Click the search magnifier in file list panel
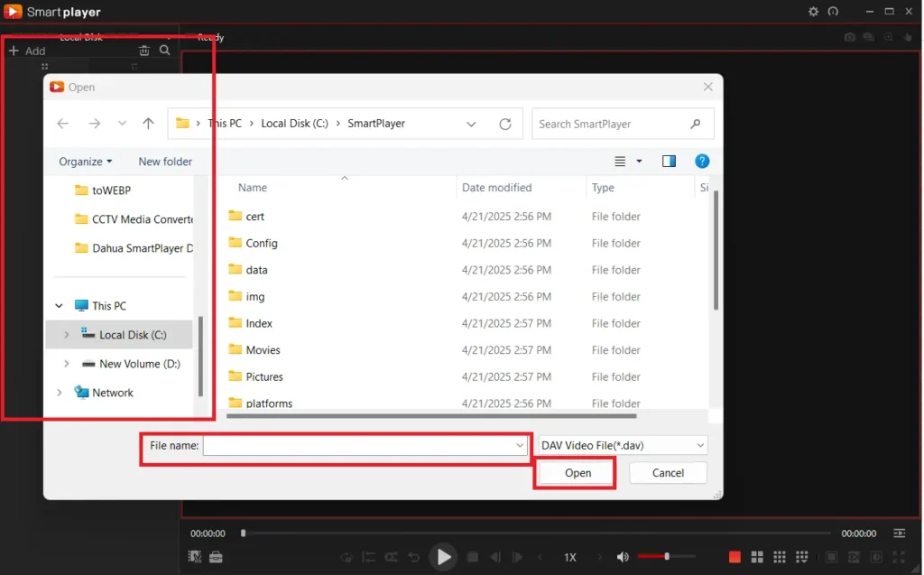This screenshot has width=924, height=575. (165, 51)
